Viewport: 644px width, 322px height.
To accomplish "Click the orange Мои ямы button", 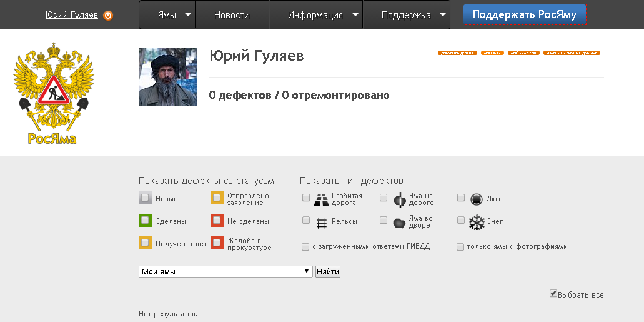I will click(x=492, y=53).
